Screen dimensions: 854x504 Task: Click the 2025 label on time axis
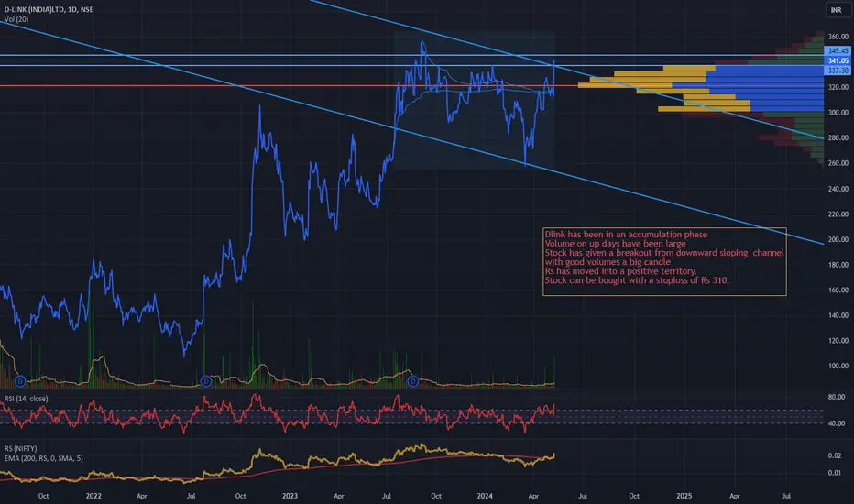[684, 496]
